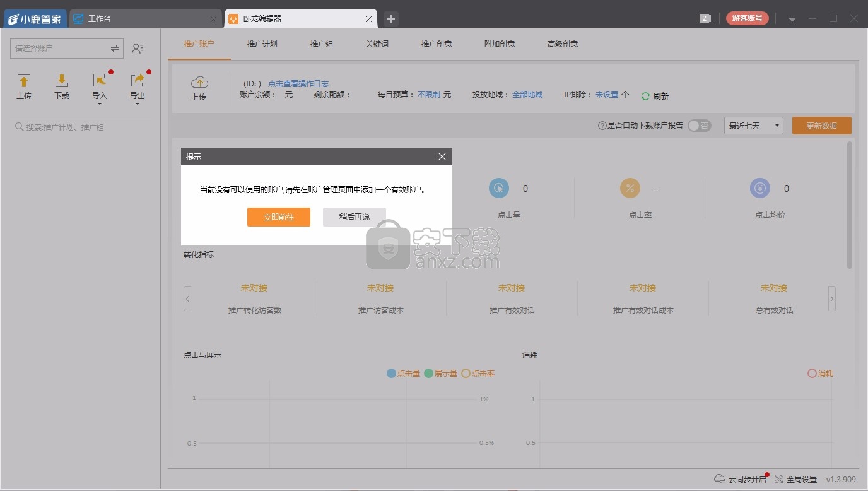This screenshot has width=868, height=491.
Task: Open 全局设置 global settings
Action: pyautogui.click(x=796, y=479)
